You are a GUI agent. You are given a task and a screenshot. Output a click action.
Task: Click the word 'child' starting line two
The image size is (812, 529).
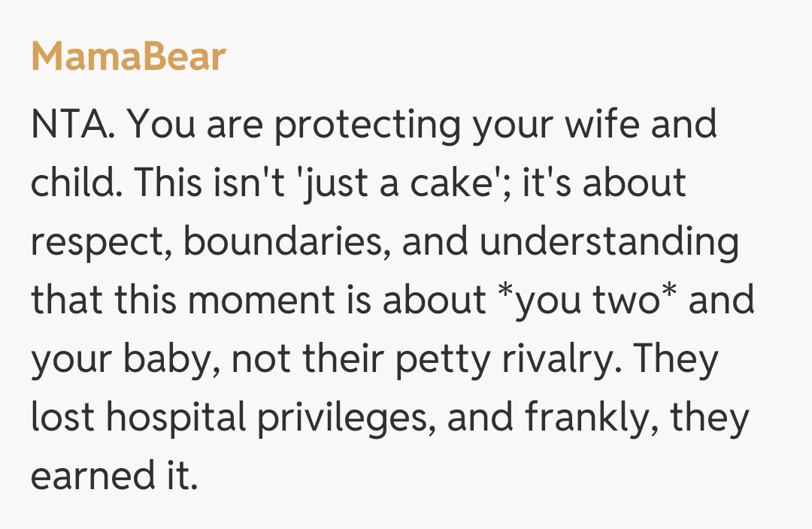(x=71, y=185)
